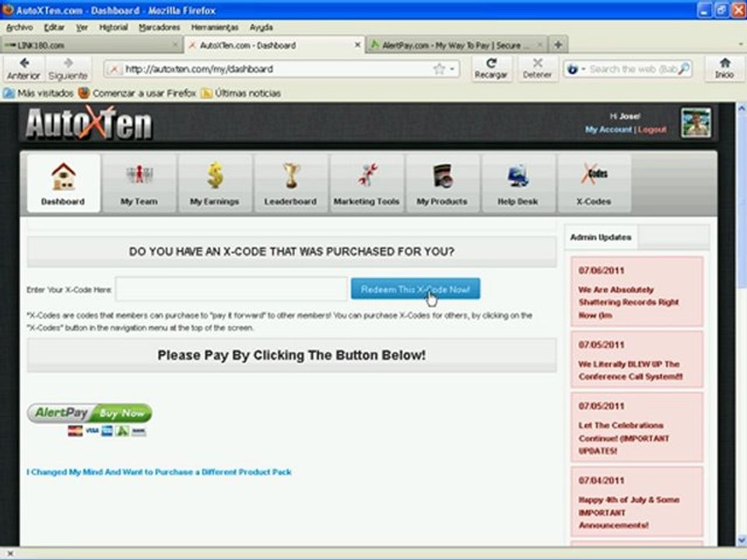Image resolution: width=747 pixels, height=560 pixels.
Task: Click the Anterior back arrow
Action: [x=24, y=69]
